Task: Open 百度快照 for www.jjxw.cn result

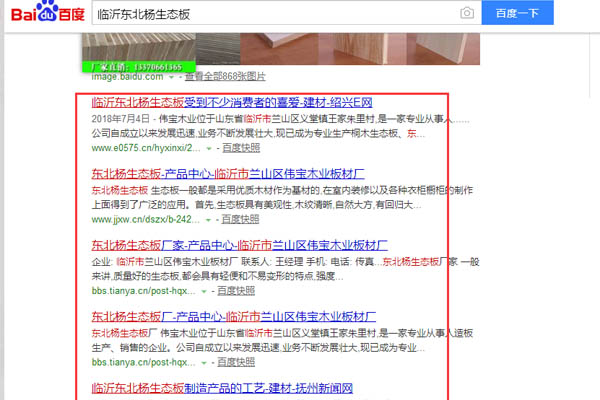Action: pyautogui.click(x=240, y=219)
